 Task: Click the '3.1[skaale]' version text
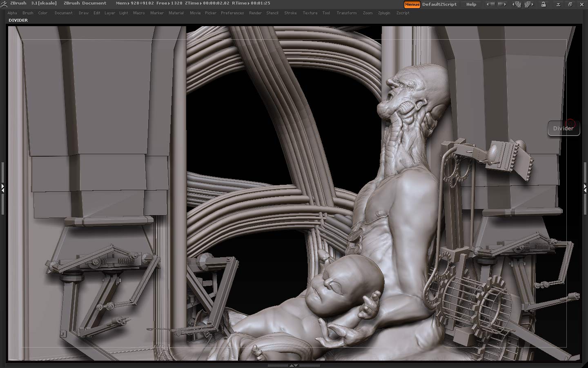click(x=44, y=3)
